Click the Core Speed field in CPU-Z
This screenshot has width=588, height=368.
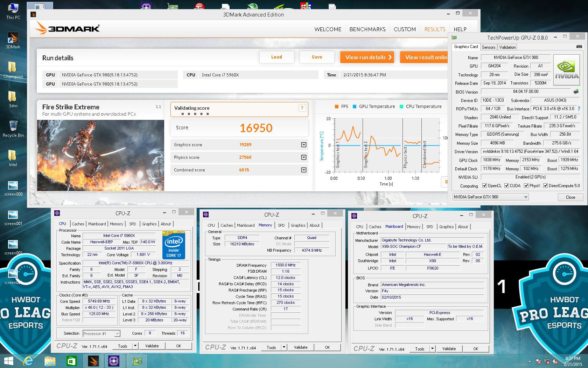tap(99, 301)
